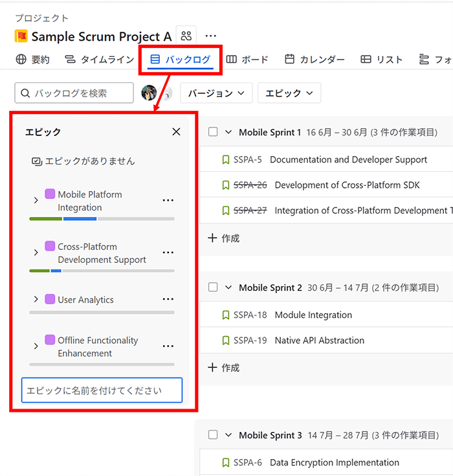Screen dimensions: 453x476
Task: Expand the Offline Functionality Enhancement epic
Action: click(36, 346)
